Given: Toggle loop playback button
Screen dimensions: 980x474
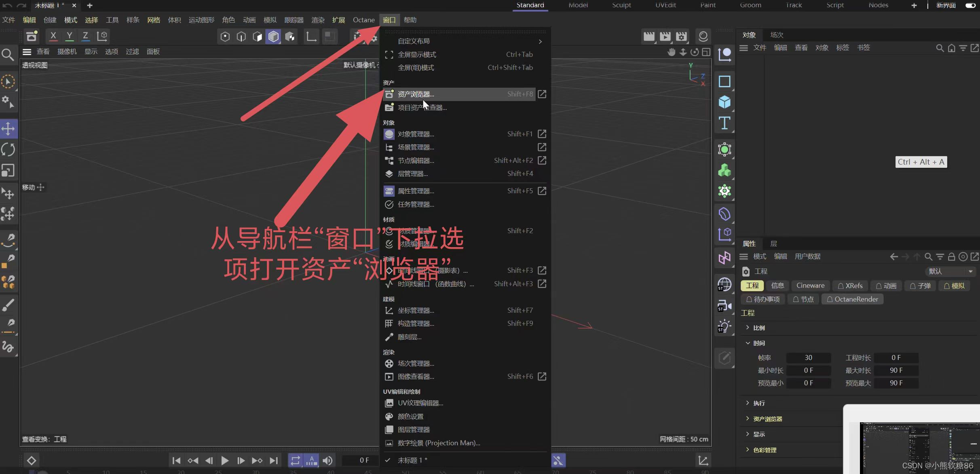Looking at the screenshot, I should pyautogui.click(x=295, y=460).
